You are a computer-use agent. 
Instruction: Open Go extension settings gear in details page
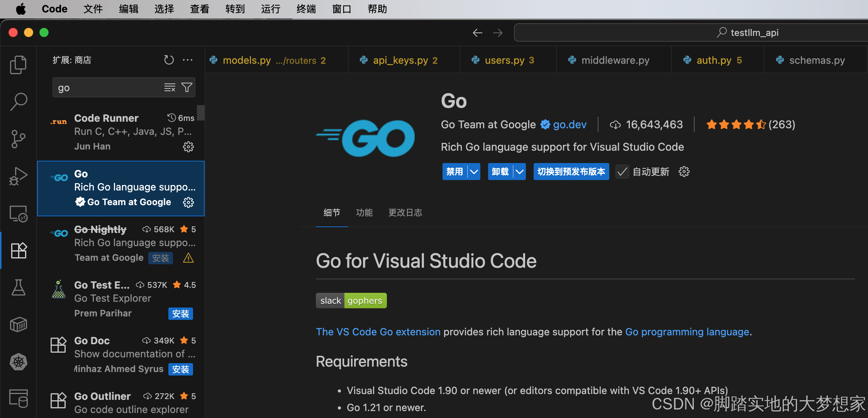click(x=684, y=172)
